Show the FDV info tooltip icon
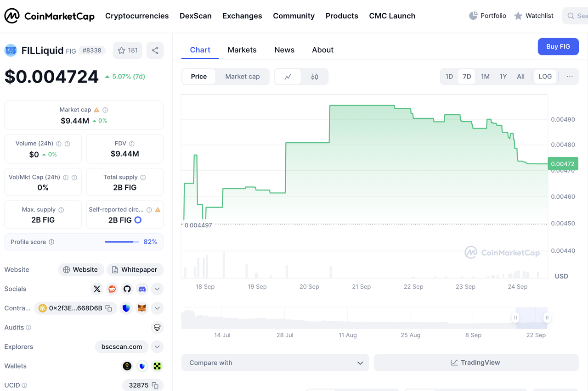Image resolution: width=588 pixels, height=391 pixels. click(132, 144)
